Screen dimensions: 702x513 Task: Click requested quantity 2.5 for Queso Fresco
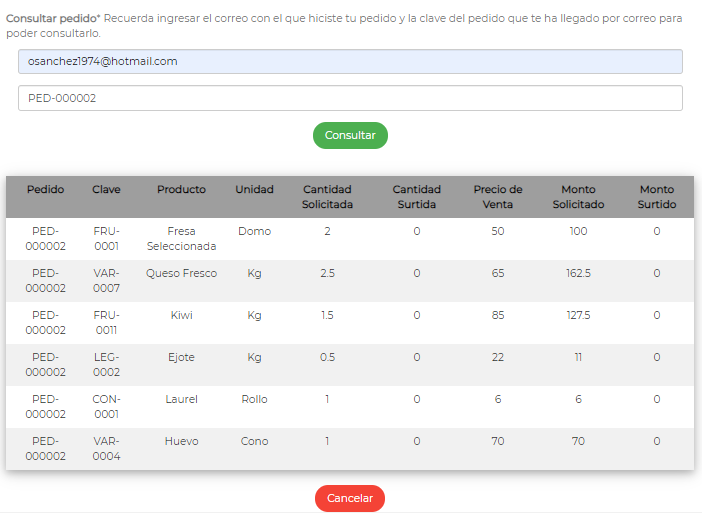(327, 273)
